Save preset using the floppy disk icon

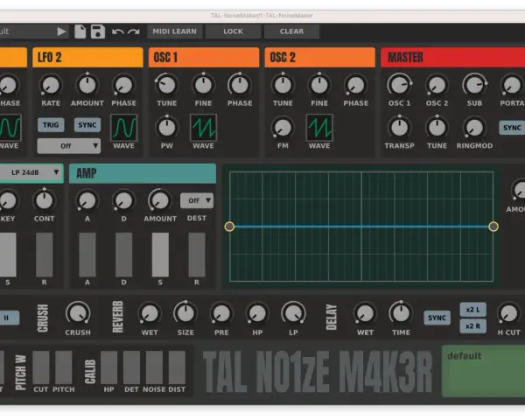98,31
